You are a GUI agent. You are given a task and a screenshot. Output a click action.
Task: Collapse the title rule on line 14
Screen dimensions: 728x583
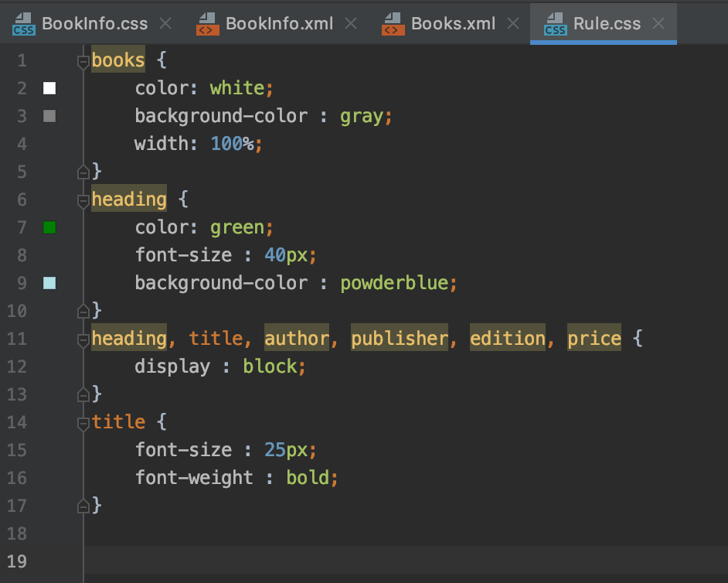pyautogui.click(x=83, y=424)
